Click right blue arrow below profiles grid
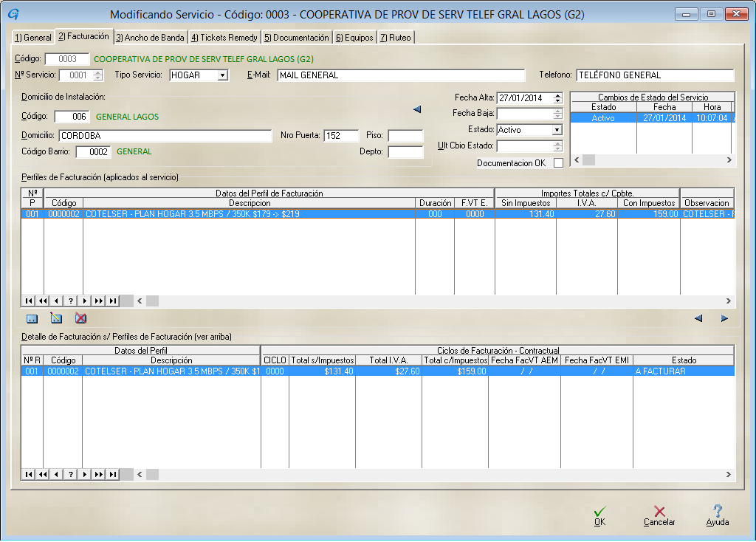 point(724,319)
